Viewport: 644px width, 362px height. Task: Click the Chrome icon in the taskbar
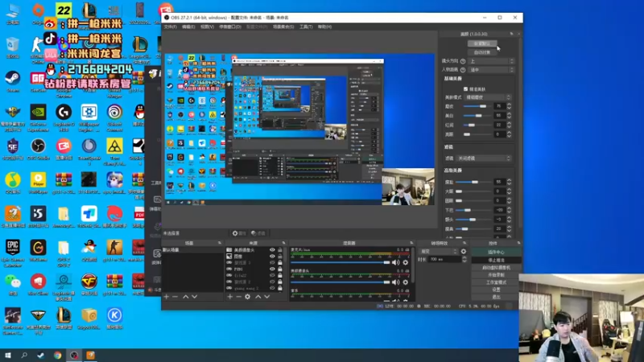point(57,355)
